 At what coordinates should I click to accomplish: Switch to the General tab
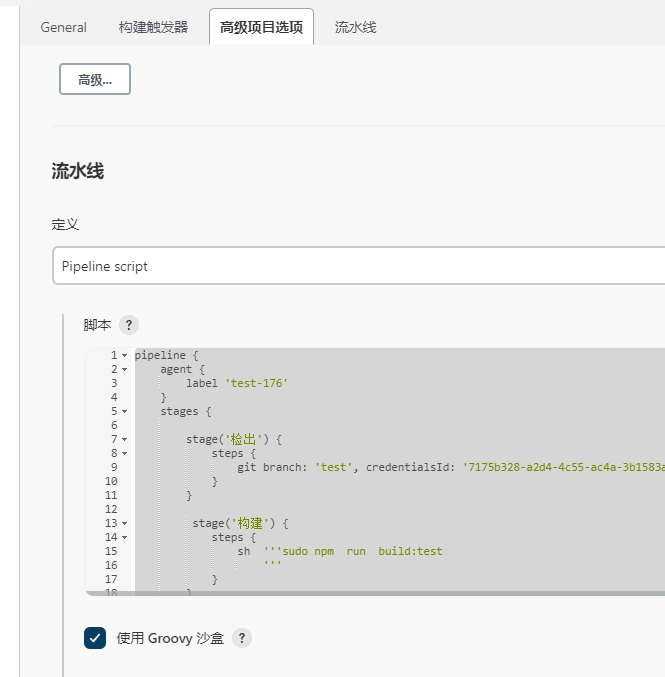(x=63, y=27)
